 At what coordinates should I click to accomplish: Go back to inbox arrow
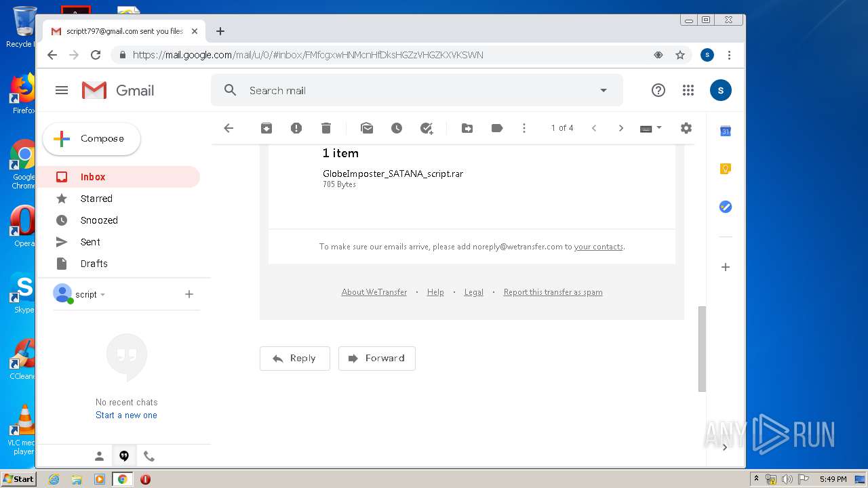click(229, 128)
